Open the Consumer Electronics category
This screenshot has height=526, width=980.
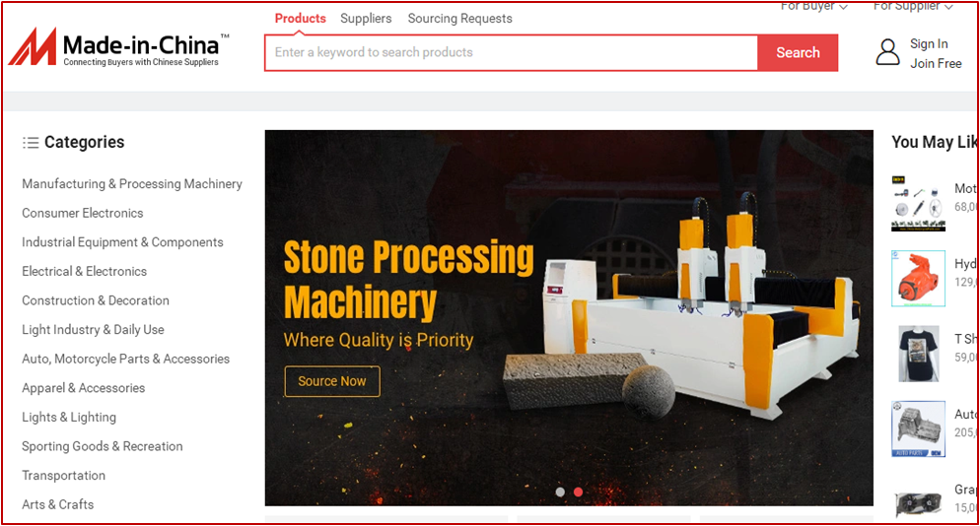pyautogui.click(x=83, y=213)
